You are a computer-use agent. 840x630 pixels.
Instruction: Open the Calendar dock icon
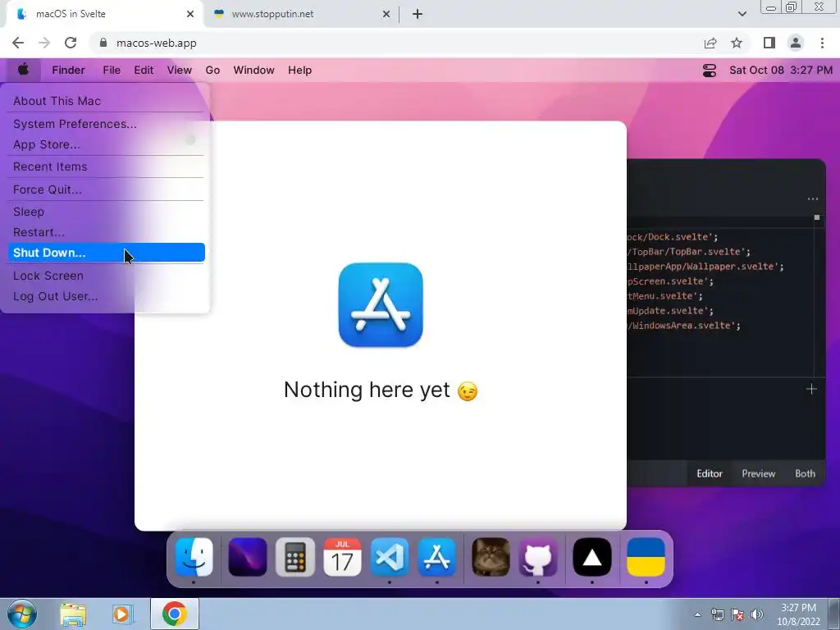pos(342,557)
